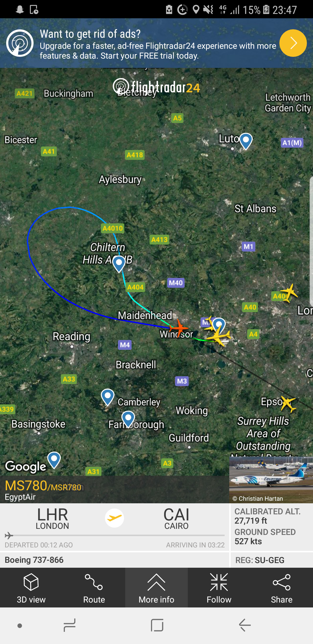Show the flight Route
Screen dimensions: 313x644
coord(94,588)
